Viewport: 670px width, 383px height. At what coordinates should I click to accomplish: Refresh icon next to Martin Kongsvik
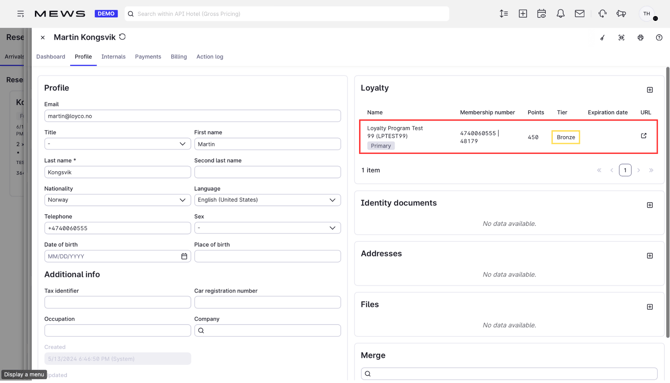coord(123,37)
